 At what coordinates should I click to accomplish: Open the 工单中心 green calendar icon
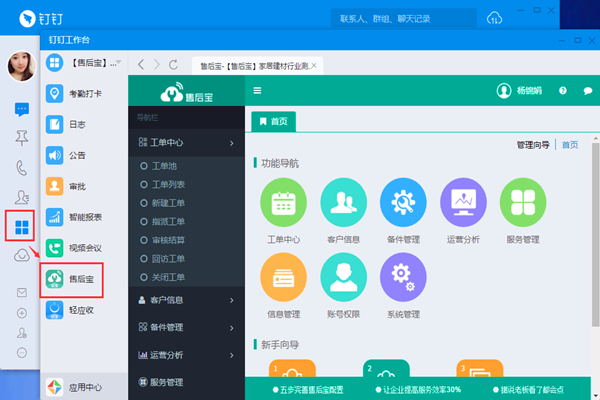pos(283,202)
